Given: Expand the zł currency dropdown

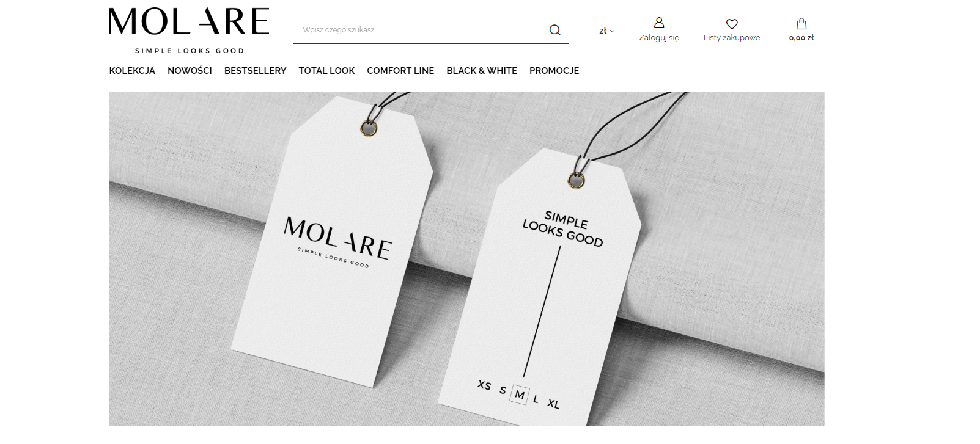Looking at the screenshot, I should [x=606, y=31].
